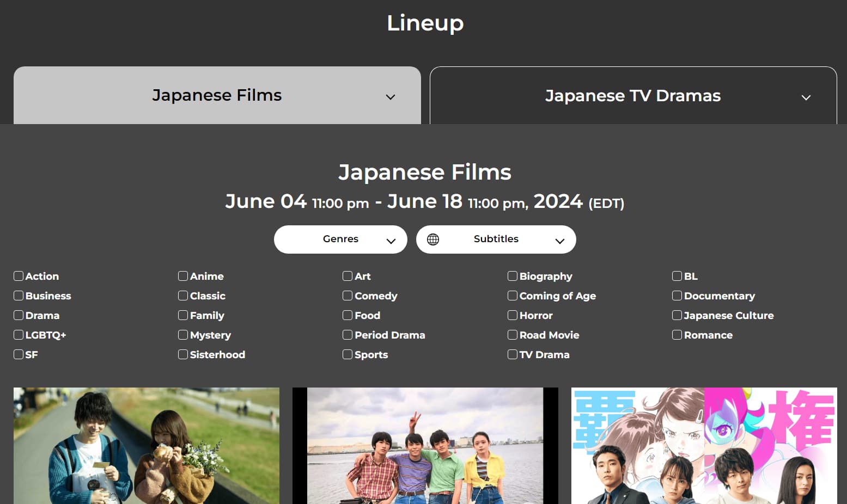This screenshot has height=504, width=847.
Task: Select the Japanese Films tab
Action: point(217,95)
